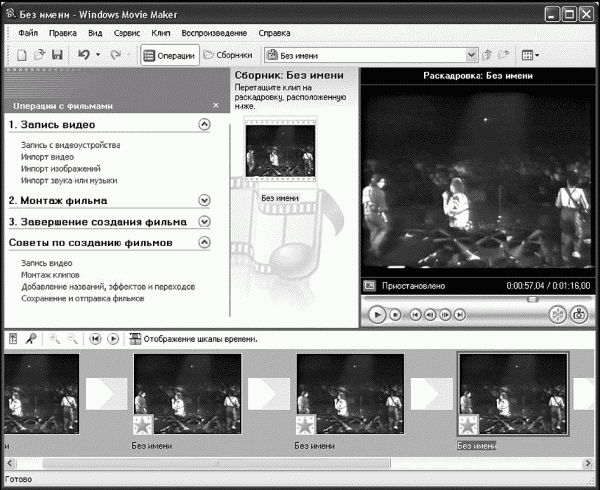Take a picture from preview (camera icon)
The height and width of the screenshot is (490, 600).
click(x=578, y=314)
